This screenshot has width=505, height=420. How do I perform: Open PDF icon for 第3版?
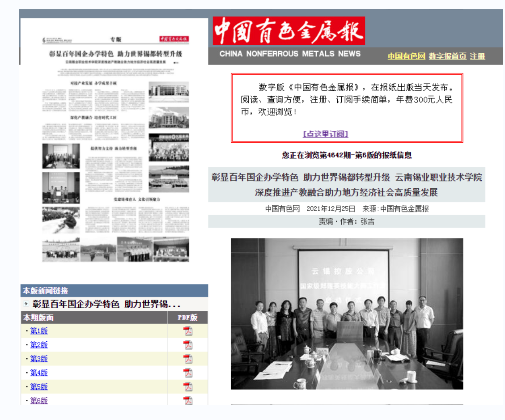point(188,359)
